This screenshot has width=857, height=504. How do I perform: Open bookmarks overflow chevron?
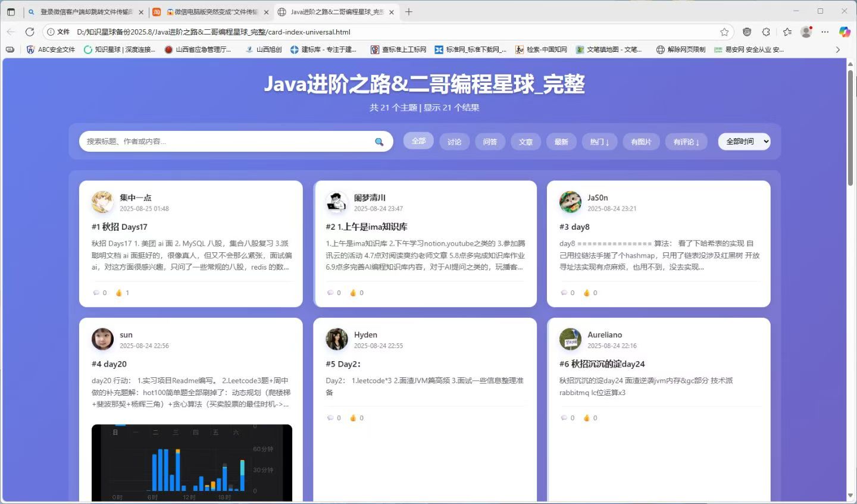point(838,50)
